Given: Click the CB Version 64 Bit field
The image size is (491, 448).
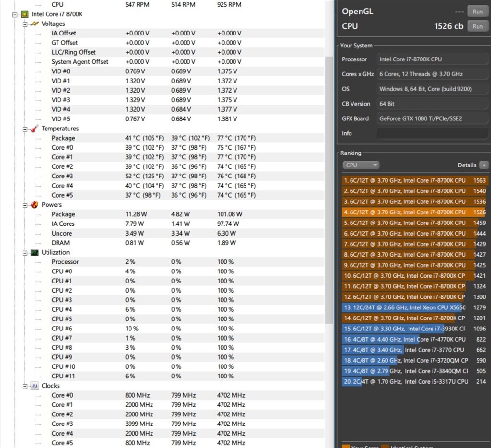Looking at the screenshot, I should (432, 104).
